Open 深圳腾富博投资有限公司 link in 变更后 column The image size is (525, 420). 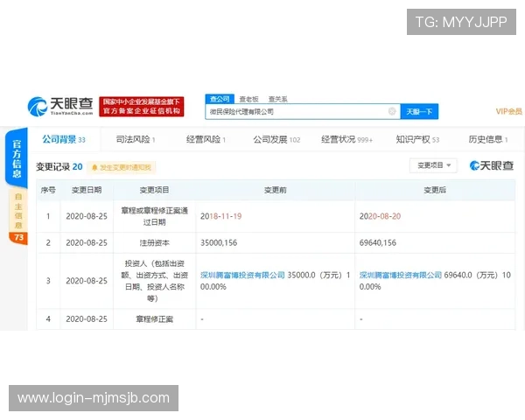pyautogui.click(x=401, y=276)
